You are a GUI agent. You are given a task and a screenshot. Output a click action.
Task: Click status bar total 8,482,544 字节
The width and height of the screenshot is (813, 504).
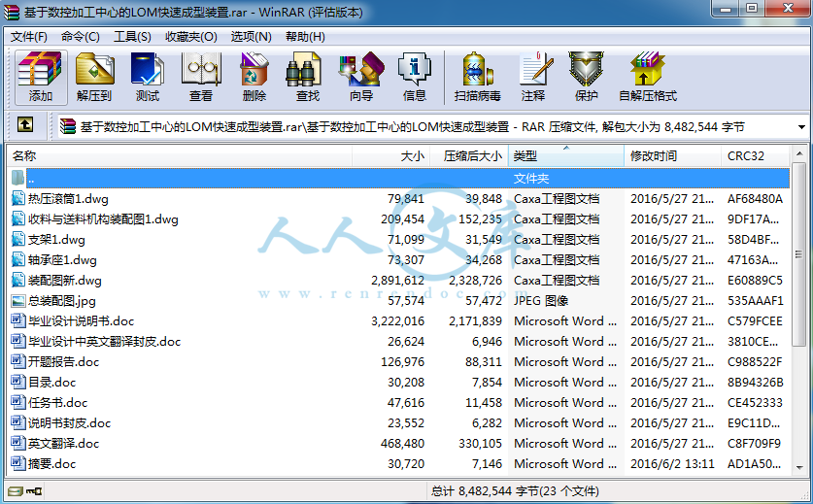(515, 490)
